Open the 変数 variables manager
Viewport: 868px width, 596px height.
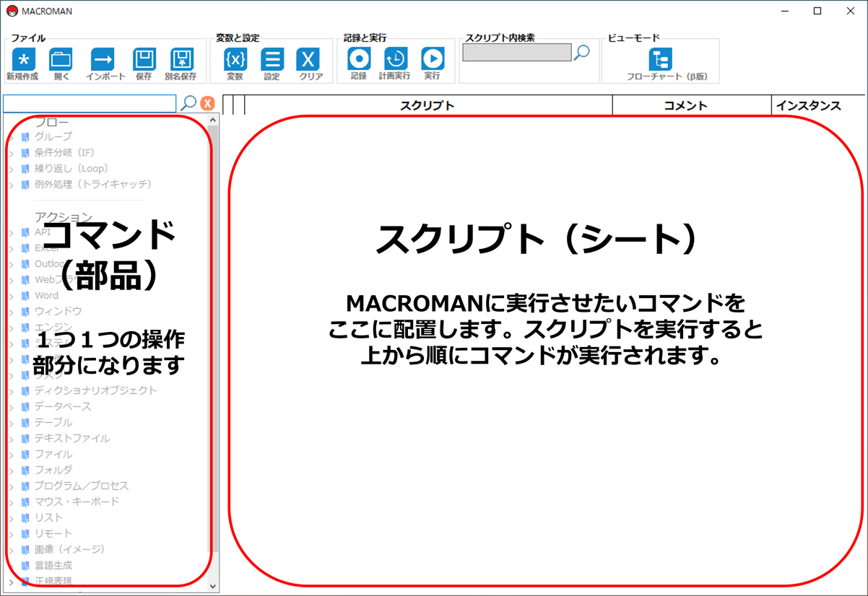point(235,59)
